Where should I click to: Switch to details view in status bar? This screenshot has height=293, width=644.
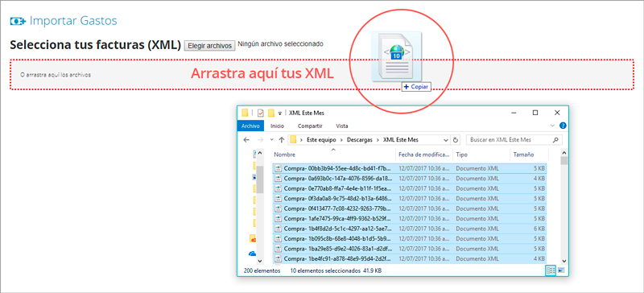(x=551, y=270)
